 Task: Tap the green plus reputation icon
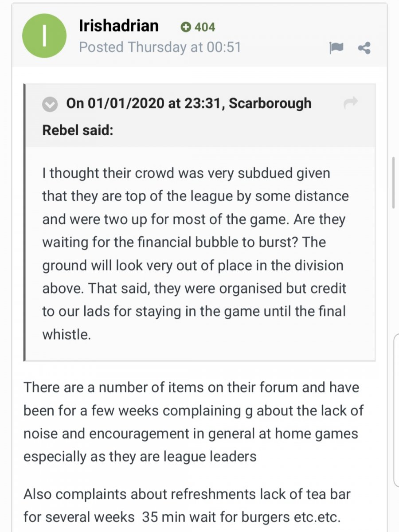[x=186, y=27]
